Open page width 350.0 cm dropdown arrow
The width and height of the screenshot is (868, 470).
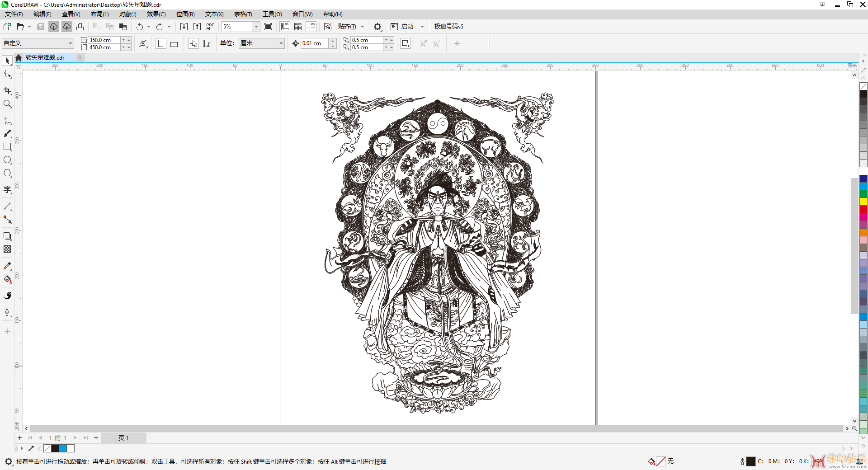pyautogui.click(x=123, y=40)
